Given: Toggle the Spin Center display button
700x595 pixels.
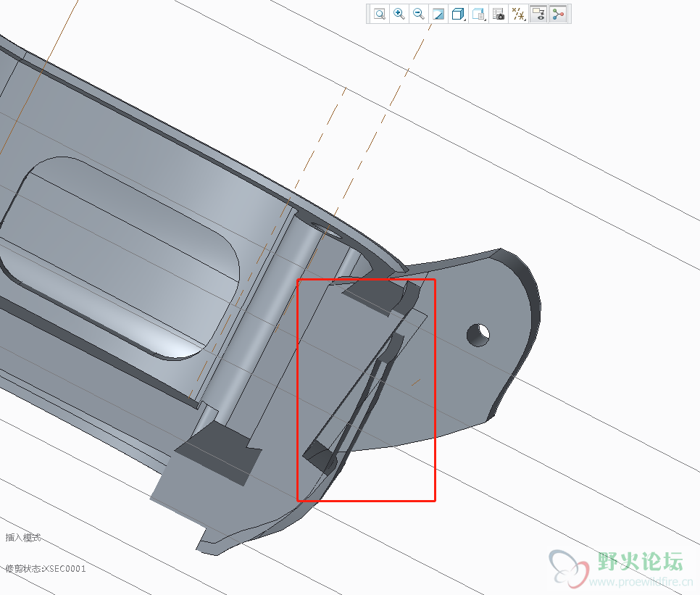Looking at the screenshot, I should (x=557, y=14).
